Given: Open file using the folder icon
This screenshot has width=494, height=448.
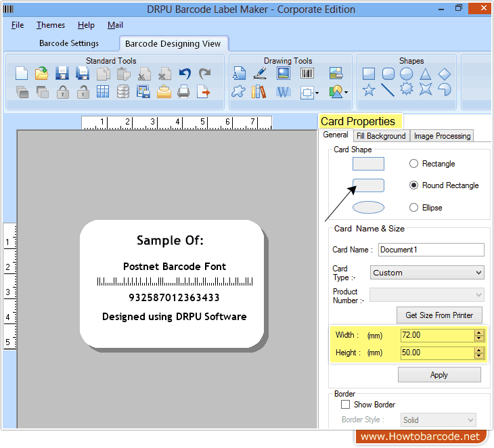Looking at the screenshot, I should [x=41, y=73].
